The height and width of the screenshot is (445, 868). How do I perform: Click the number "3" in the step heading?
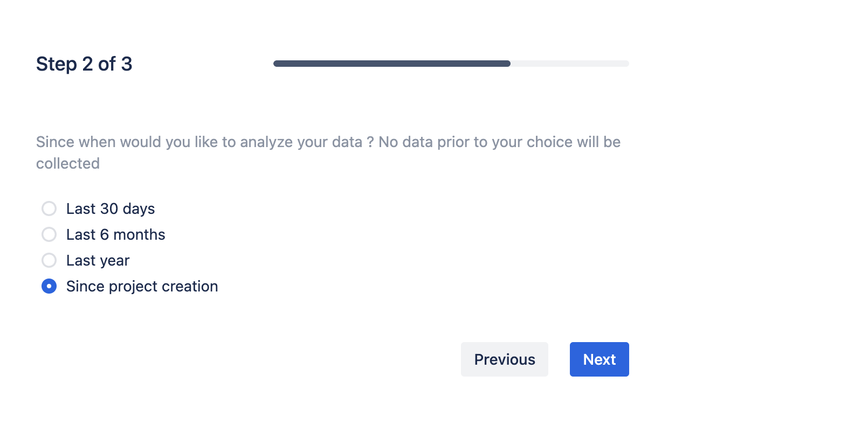[x=127, y=64]
